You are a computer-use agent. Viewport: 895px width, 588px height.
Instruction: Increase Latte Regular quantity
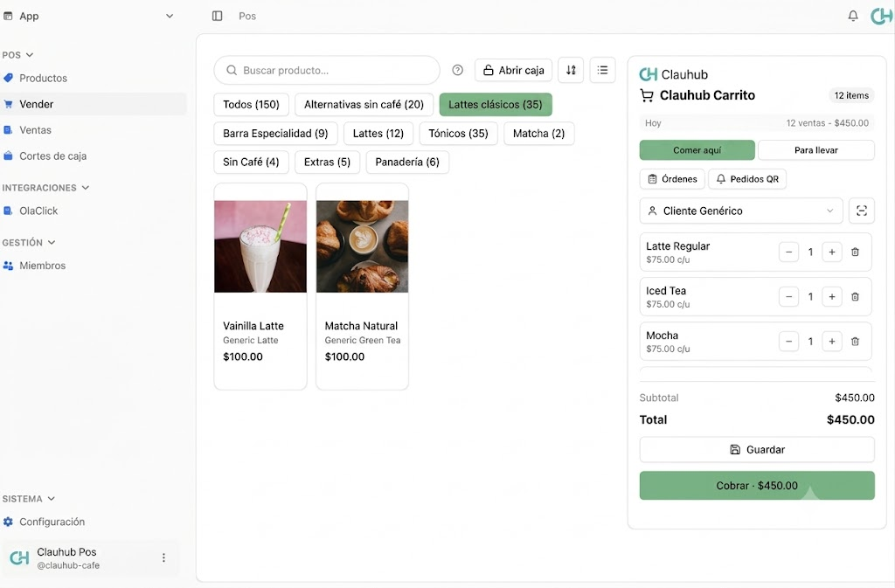coord(832,252)
